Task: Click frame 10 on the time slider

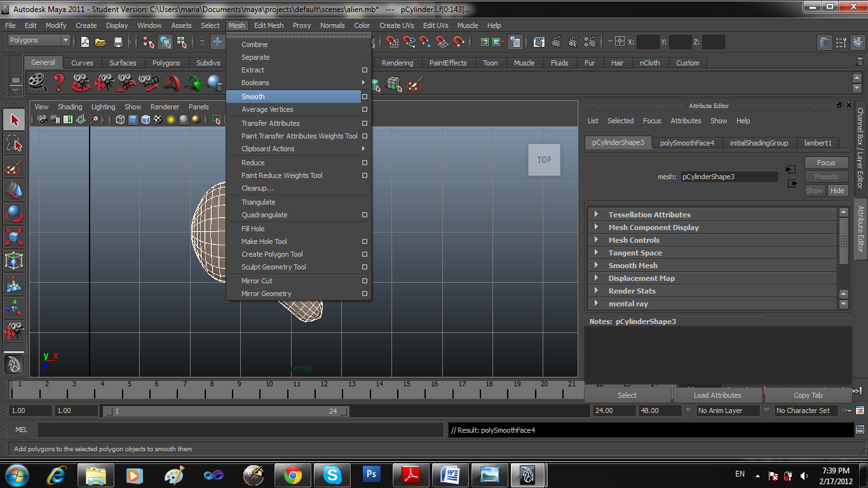Action: point(269,389)
